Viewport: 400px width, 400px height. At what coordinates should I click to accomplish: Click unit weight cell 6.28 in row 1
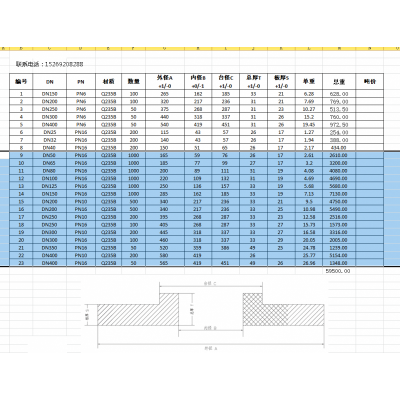[x=309, y=94]
